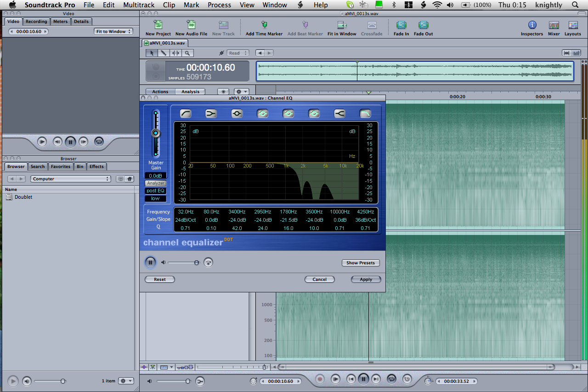588x392 pixels.
Task: Switch to the Favorites tab
Action: coord(61,167)
